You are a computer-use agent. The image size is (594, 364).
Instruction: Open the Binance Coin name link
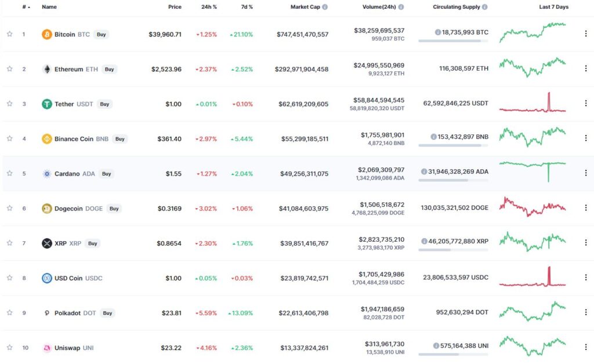point(74,139)
